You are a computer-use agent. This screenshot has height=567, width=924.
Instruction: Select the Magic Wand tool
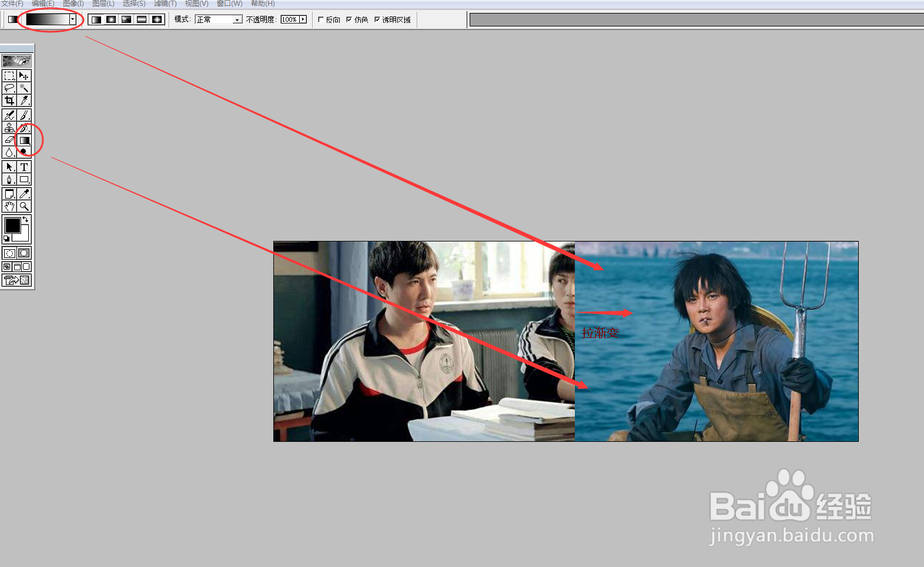point(24,88)
